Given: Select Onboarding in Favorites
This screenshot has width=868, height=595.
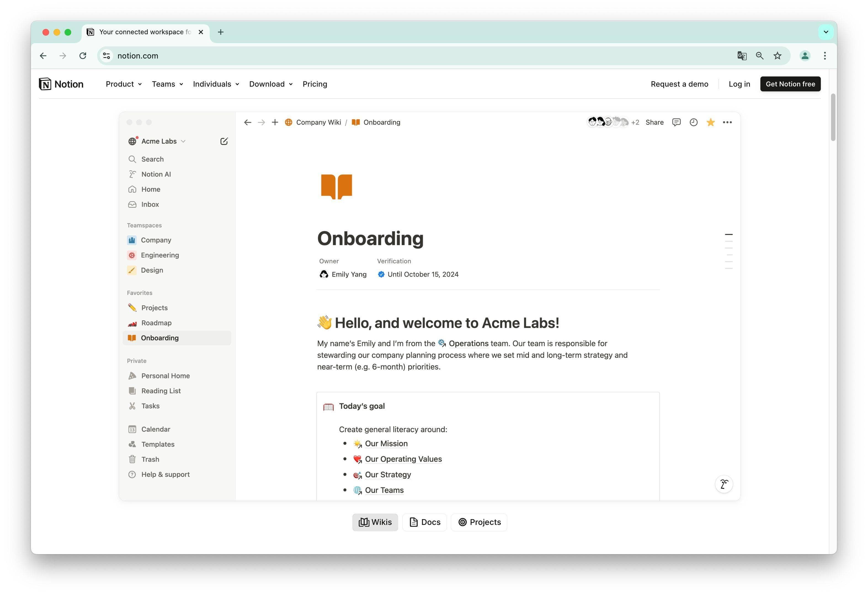Looking at the screenshot, I should (177, 338).
